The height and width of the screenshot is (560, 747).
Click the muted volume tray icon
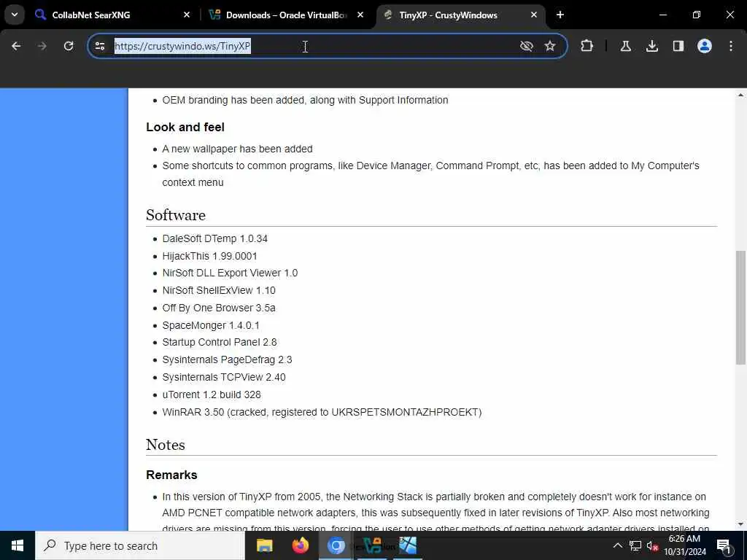pos(653,545)
